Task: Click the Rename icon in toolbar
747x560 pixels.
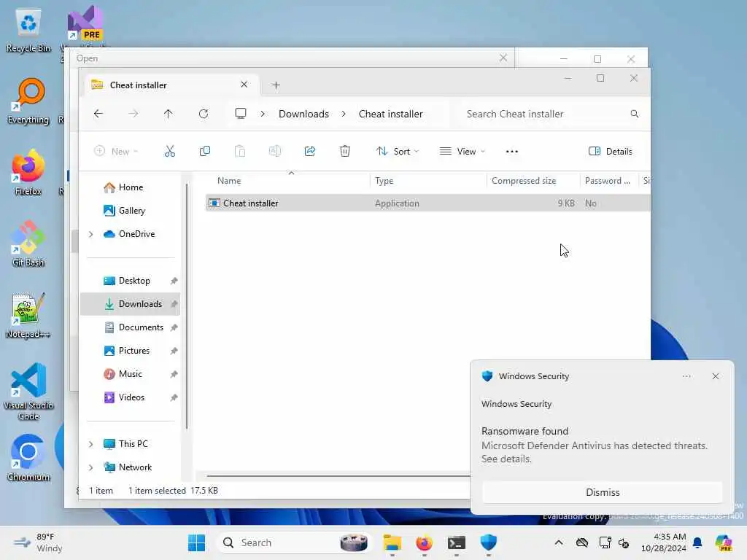Action: [275, 152]
